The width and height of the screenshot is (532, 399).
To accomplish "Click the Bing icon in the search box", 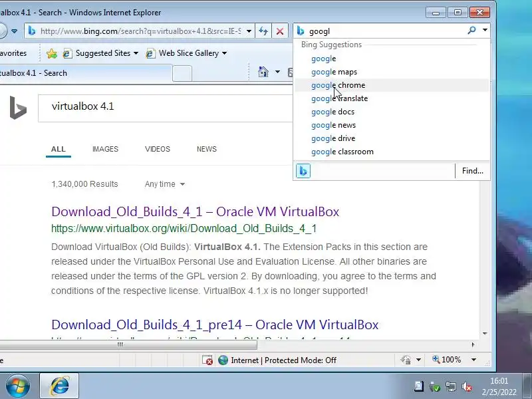I will pyautogui.click(x=301, y=31).
